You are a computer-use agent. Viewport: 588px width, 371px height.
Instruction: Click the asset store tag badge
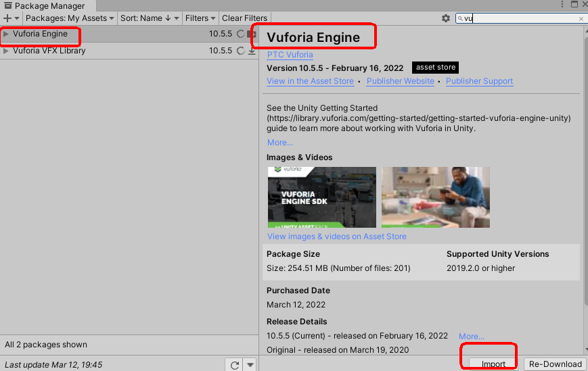[435, 68]
